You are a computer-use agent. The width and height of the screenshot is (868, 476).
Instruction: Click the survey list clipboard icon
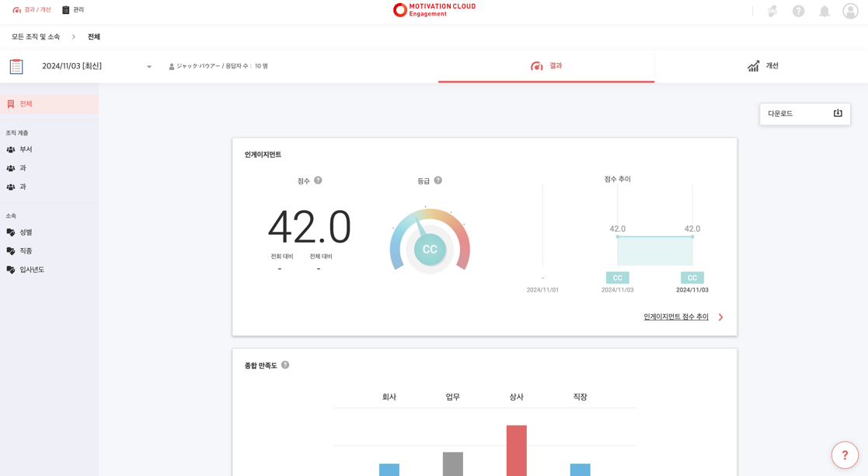16,67
